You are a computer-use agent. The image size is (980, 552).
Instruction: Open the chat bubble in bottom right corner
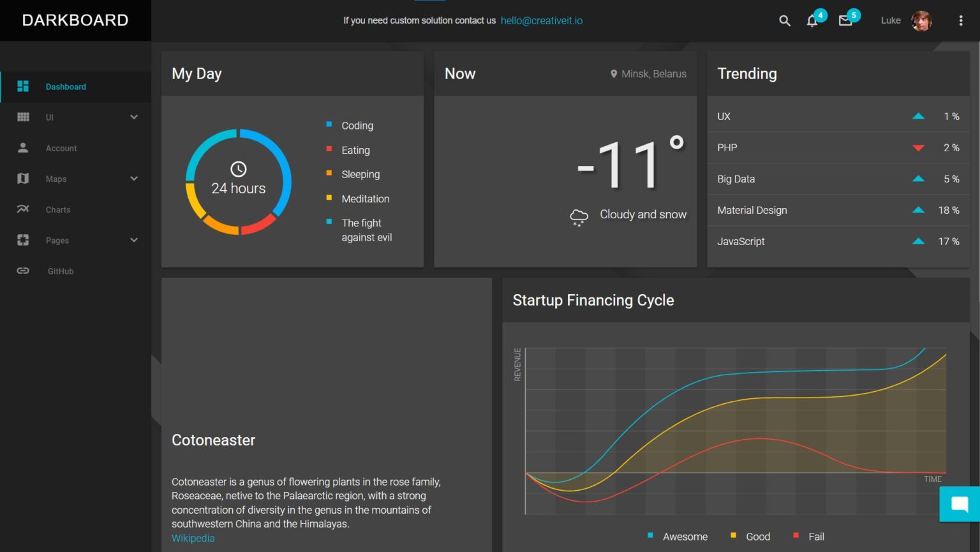(x=960, y=504)
